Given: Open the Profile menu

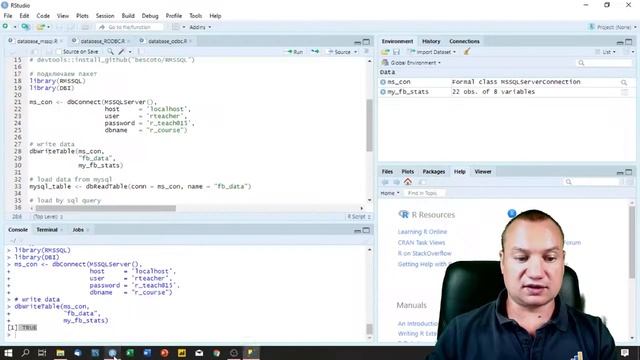Looking at the screenshot, I should [x=173, y=16].
